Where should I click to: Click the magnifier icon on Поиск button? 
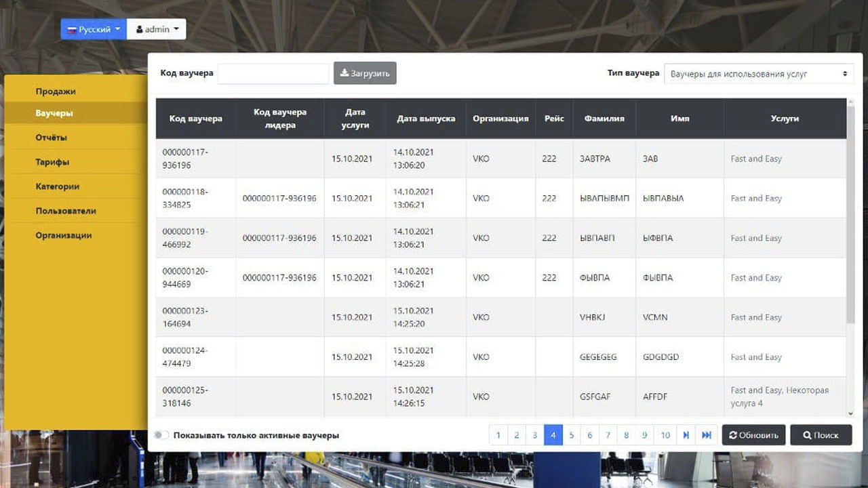(806, 435)
